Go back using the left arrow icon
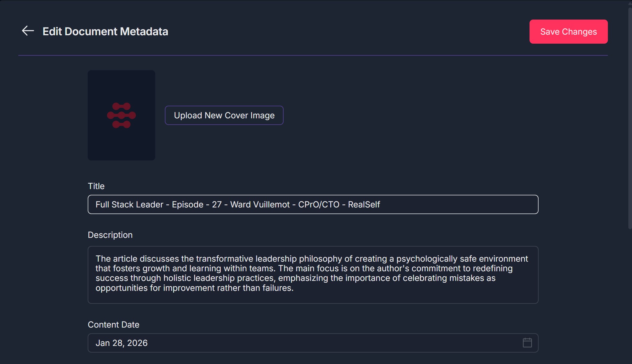The image size is (632, 364). (x=28, y=31)
